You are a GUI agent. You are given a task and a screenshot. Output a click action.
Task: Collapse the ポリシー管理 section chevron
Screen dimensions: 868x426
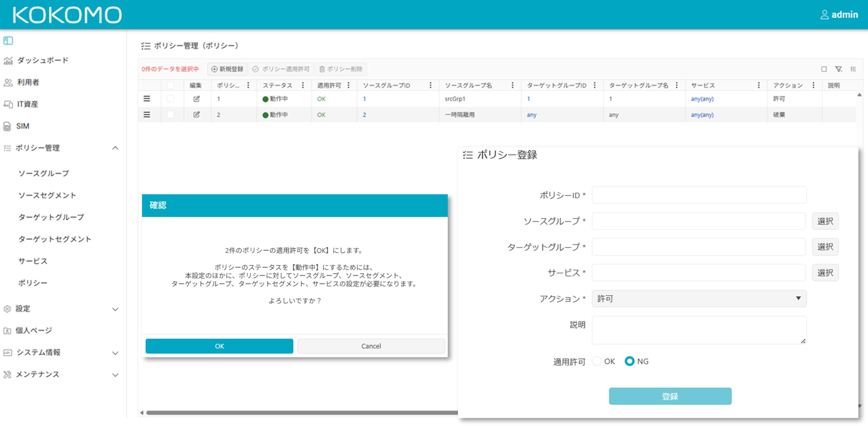tap(116, 148)
